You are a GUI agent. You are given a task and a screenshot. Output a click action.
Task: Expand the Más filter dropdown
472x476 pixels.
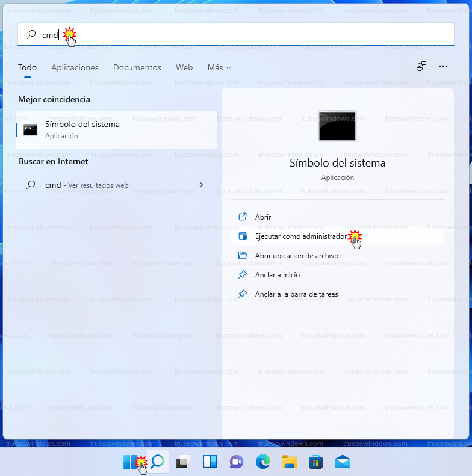tap(219, 68)
